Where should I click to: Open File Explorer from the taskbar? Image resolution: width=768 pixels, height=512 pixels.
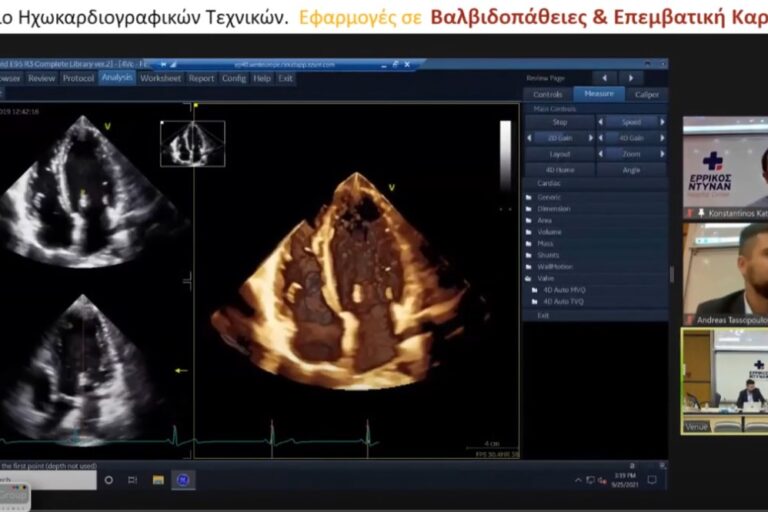(158, 480)
